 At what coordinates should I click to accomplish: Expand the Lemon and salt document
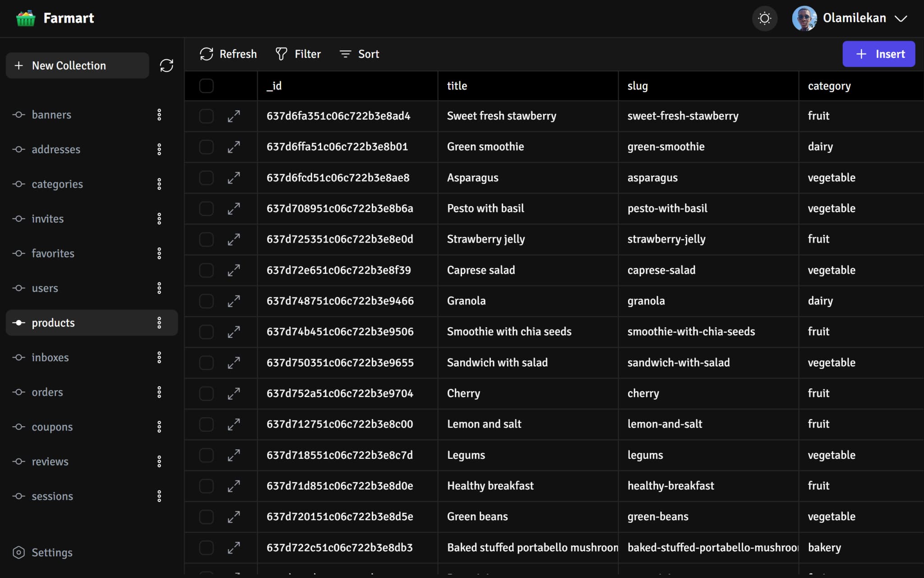(x=234, y=424)
